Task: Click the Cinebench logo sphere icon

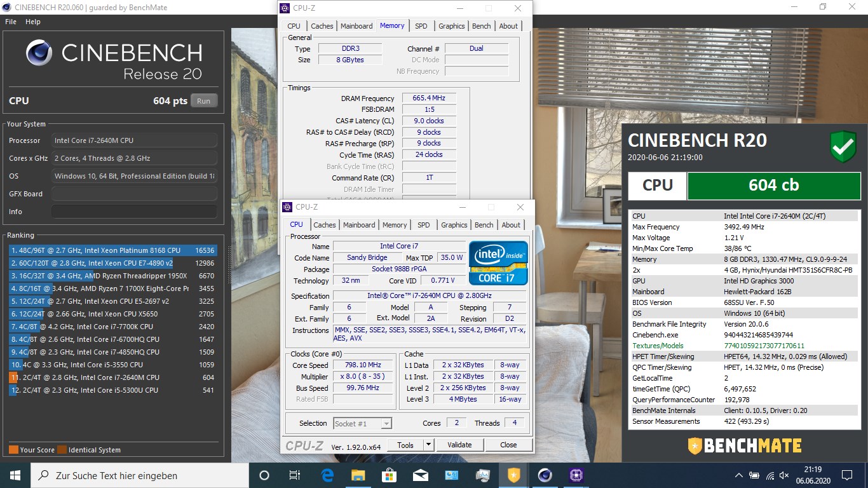Action: click(x=39, y=52)
